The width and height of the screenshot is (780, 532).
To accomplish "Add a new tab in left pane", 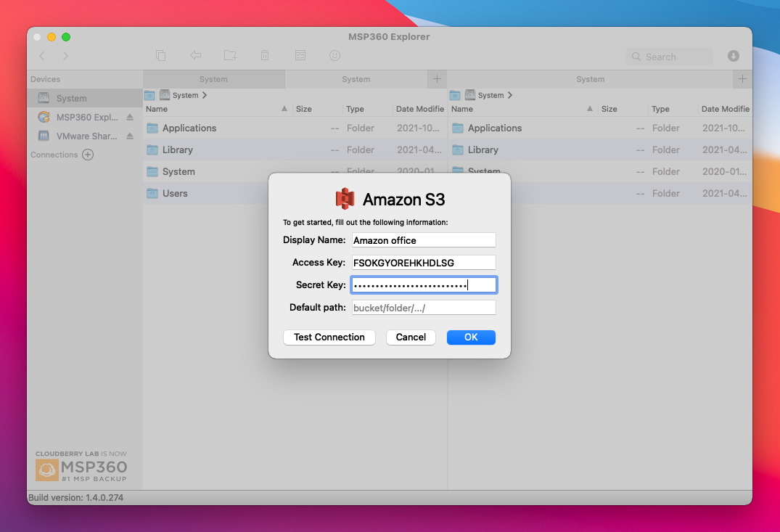I will [x=437, y=78].
